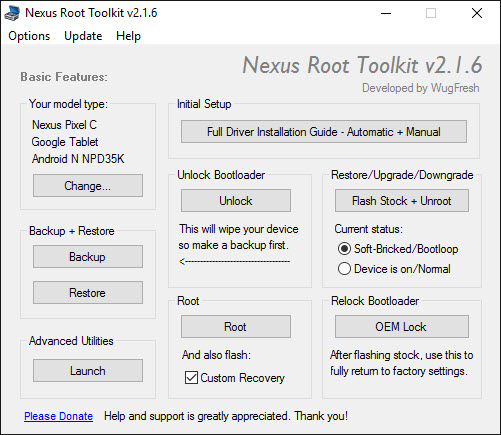Open the Update menu
The height and width of the screenshot is (435, 501).
pyautogui.click(x=83, y=36)
